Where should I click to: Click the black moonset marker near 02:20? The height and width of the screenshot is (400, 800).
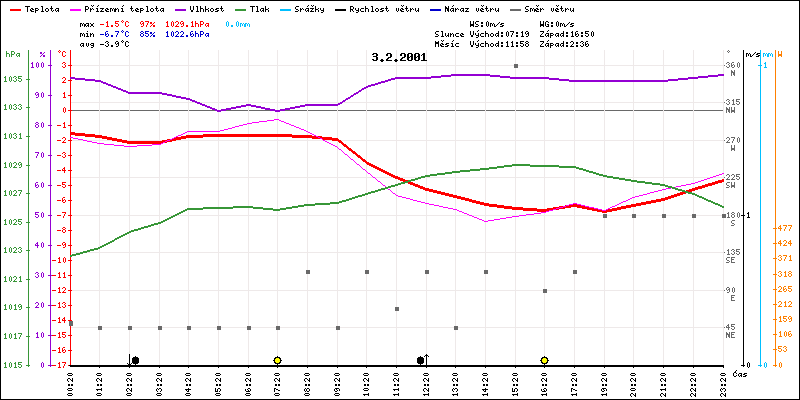[x=134, y=360]
